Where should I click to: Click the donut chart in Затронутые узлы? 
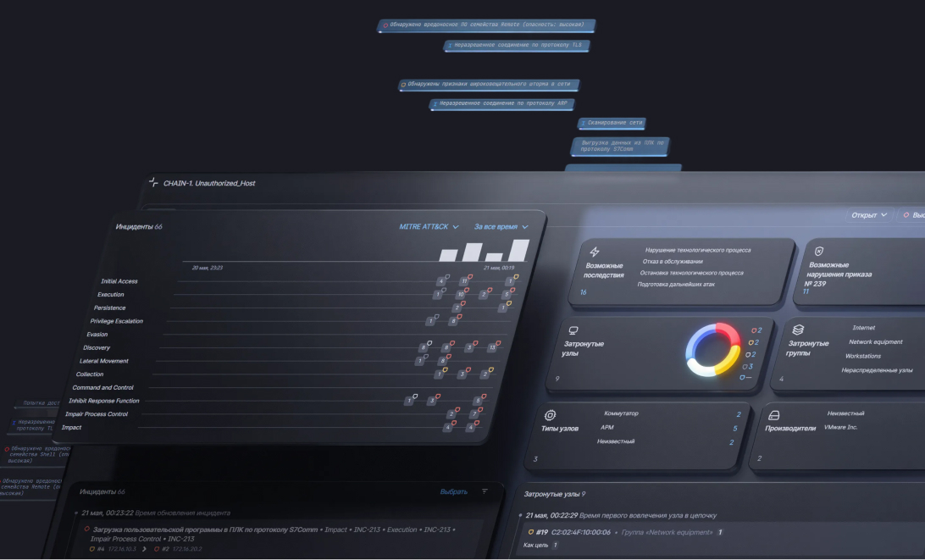pos(713,349)
